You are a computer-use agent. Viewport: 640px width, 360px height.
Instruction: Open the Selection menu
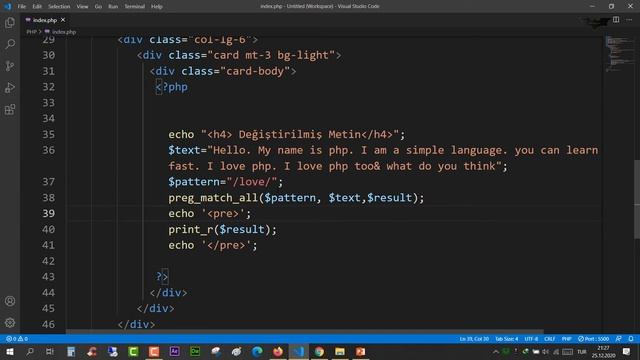pos(59,7)
